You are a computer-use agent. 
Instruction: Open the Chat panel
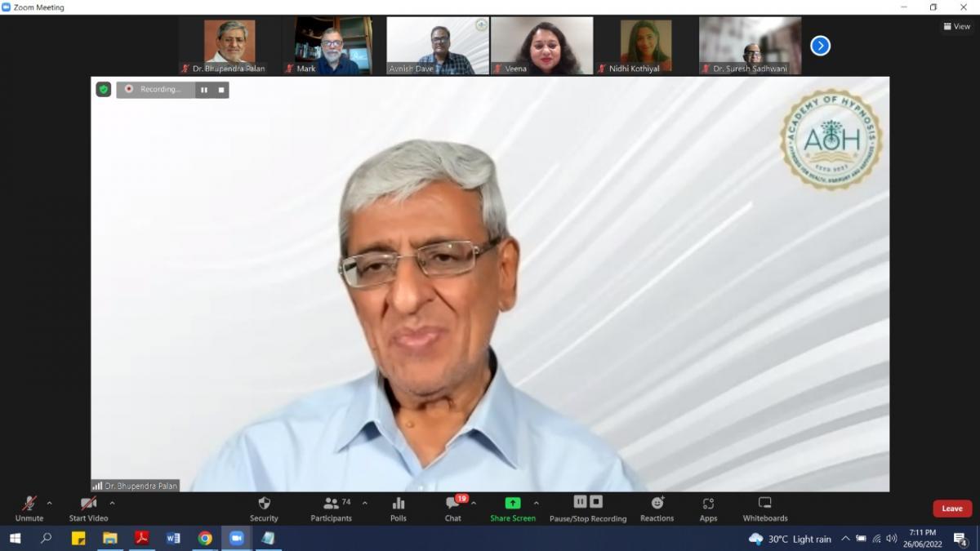453,508
